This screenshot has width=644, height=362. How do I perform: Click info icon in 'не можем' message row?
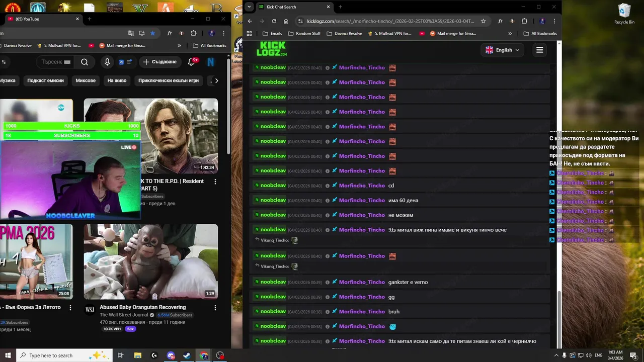pyautogui.click(x=327, y=215)
